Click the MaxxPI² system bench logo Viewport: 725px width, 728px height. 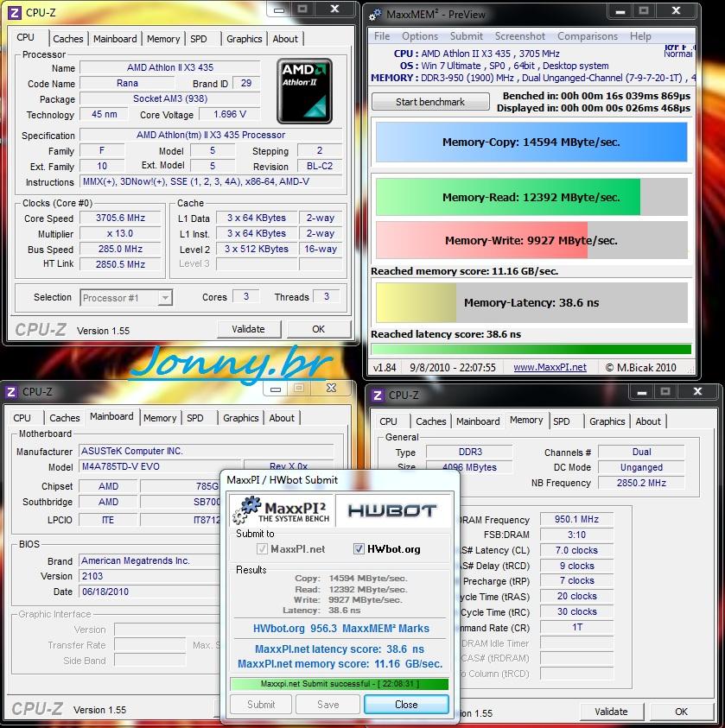click(x=282, y=510)
